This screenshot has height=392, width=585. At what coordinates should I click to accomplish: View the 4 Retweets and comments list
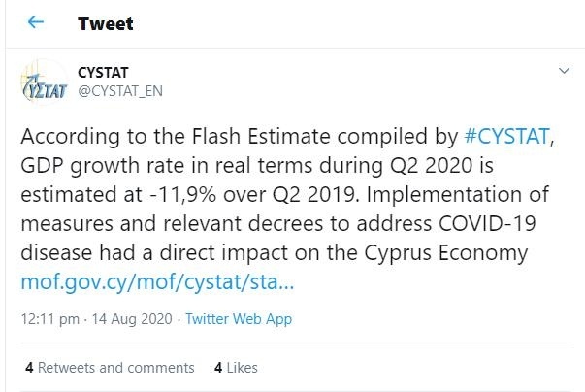click(x=110, y=368)
